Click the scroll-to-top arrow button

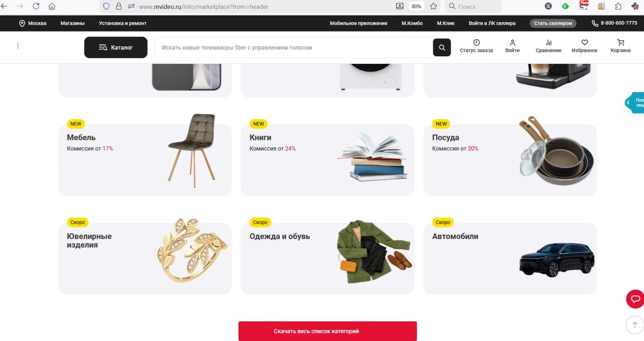pos(635,325)
